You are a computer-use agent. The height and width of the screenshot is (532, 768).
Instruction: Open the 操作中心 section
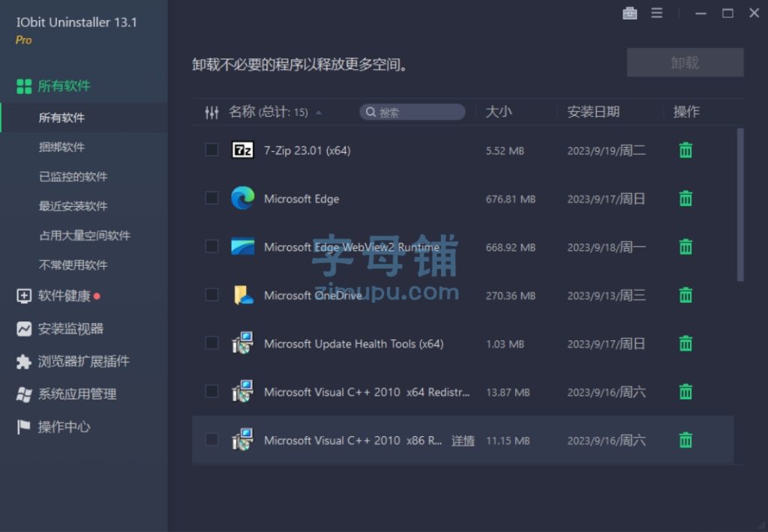[x=64, y=427]
